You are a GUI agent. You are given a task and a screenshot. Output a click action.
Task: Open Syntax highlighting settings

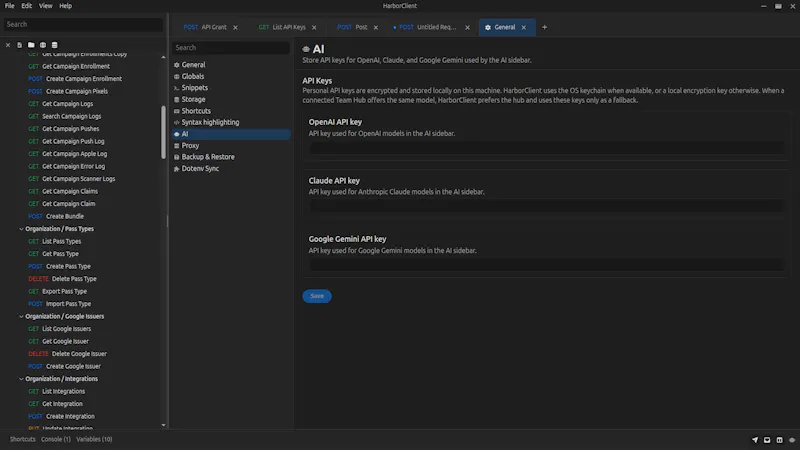(x=231, y=122)
